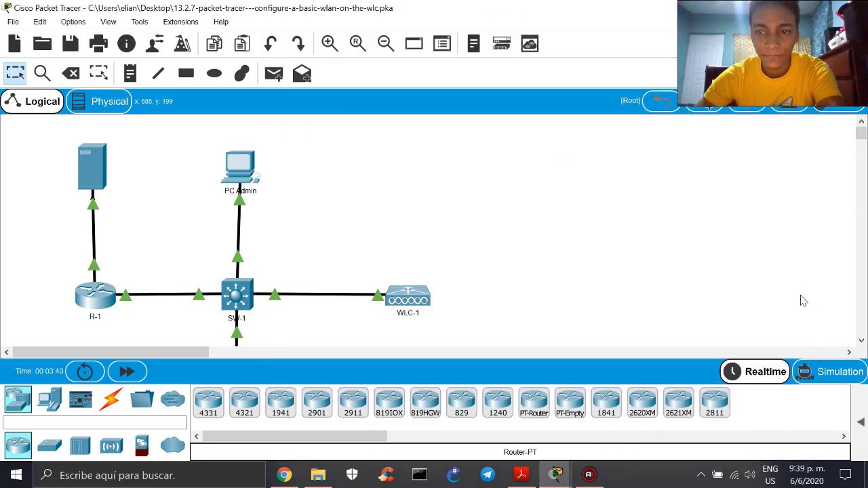Pick the 1941 router model
This screenshot has width=868, height=488.
(281, 403)
